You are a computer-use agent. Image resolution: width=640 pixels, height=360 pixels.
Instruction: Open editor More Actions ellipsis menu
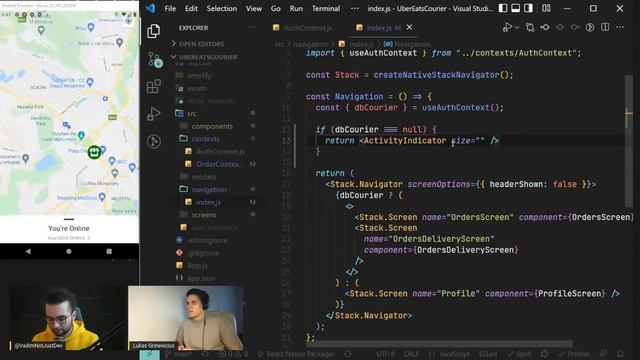(620, 27)
